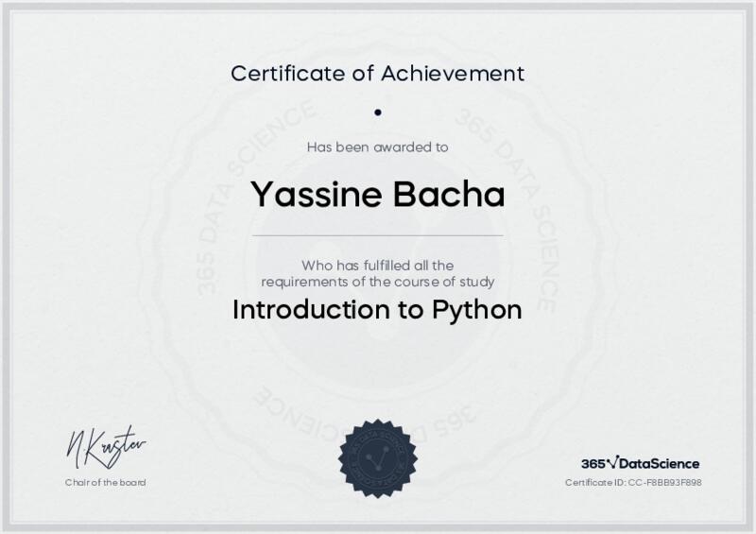This screenshot has width=756, height=534.
Task: Click the 'Certificate ID: CC-F8BB93F898' text
Action: tap(633, 482)
